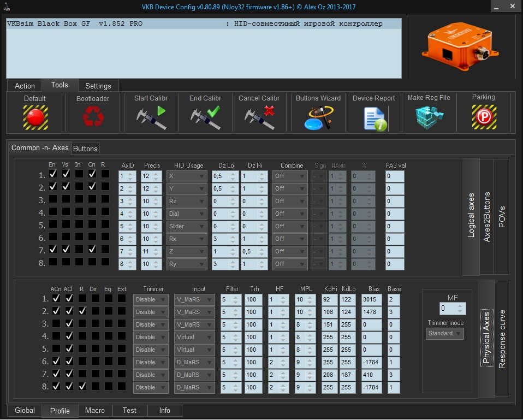Select VKBsim Black Box GF device entry

[x=204, y=23]
